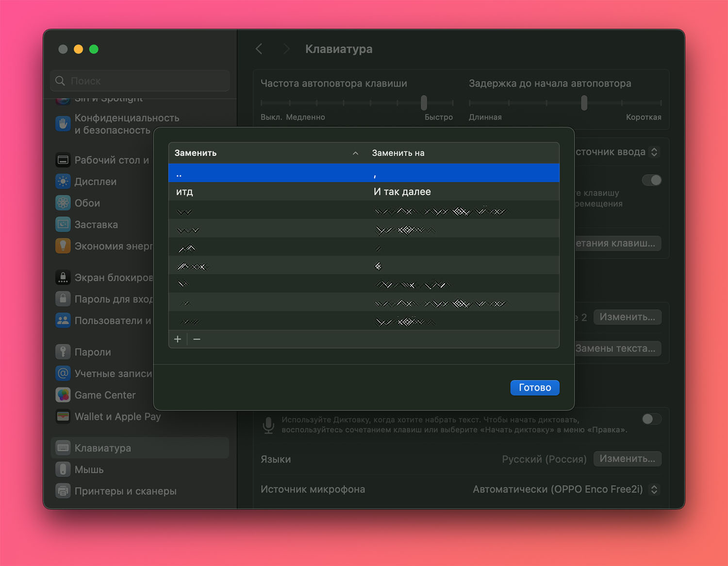Click the plus icon to add replacement
Image resolution: width=728 pixels, height=566 pixels.
pos(178,339)
